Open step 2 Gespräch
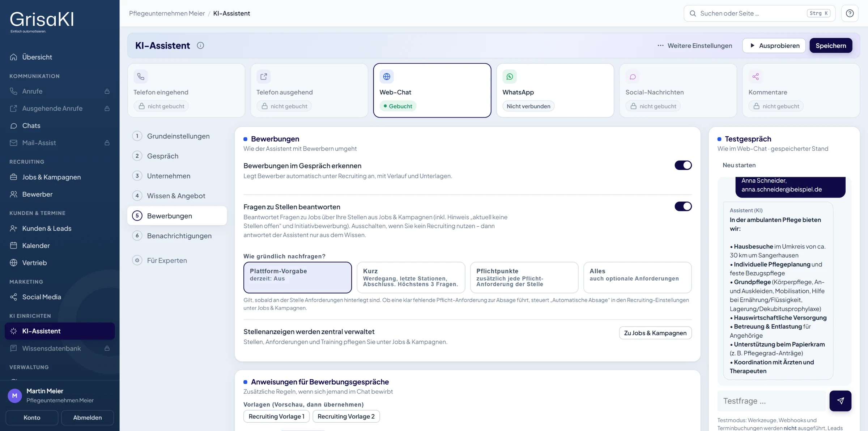Screen dimensions: 868x431 [177, 156]
